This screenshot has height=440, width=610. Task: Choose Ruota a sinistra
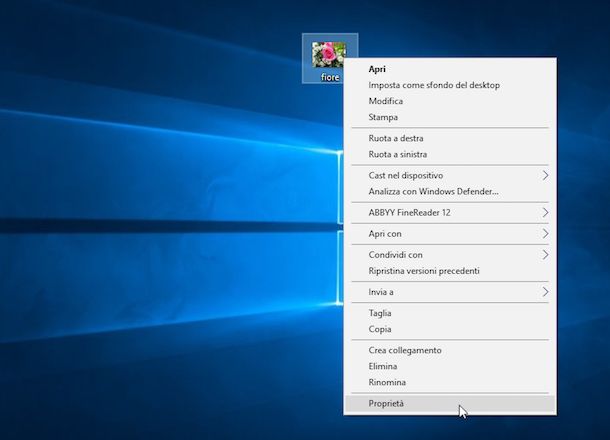[x=397, y=155]
